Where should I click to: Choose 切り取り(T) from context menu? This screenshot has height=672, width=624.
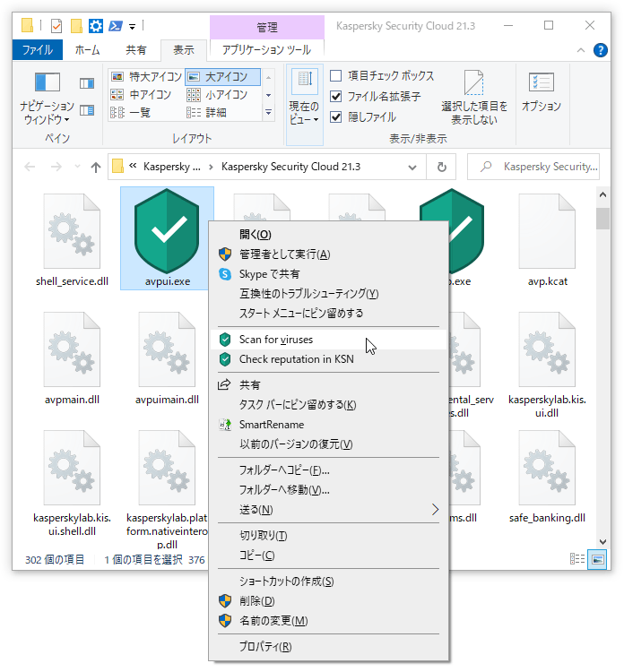328,535
